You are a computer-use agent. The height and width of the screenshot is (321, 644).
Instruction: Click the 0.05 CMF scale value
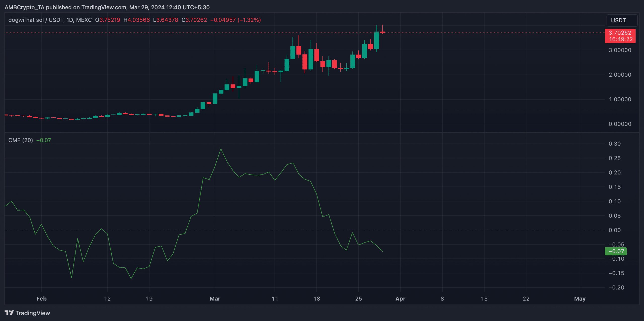[615, 216]
